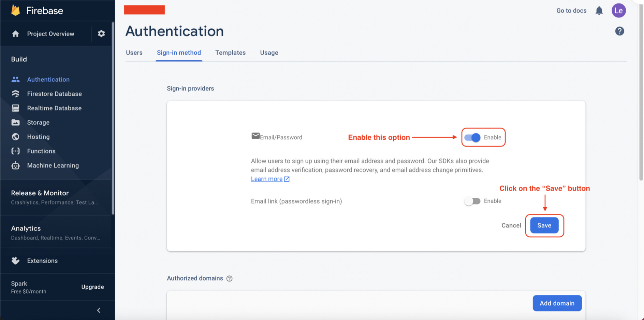Open notifications bell icon

point(599,11)
